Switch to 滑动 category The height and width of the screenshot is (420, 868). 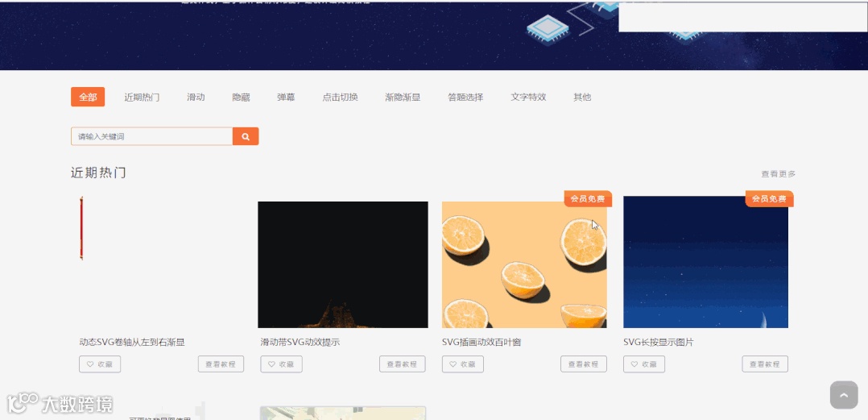pyautogui.click(x=196, y=97)
